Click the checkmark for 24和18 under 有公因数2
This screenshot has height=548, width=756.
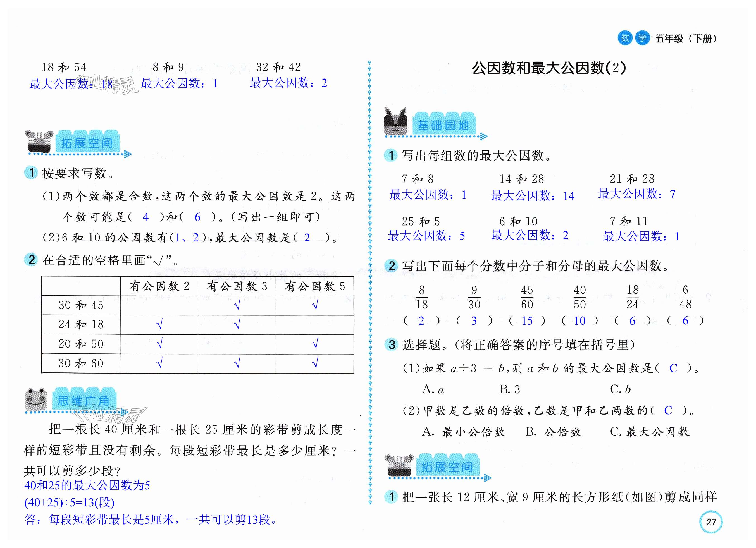(159, 324)
